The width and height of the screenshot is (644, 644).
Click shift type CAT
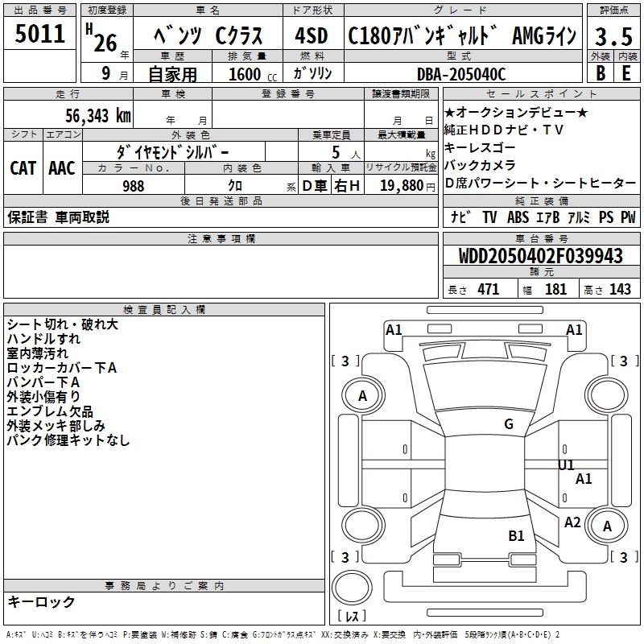23,168
